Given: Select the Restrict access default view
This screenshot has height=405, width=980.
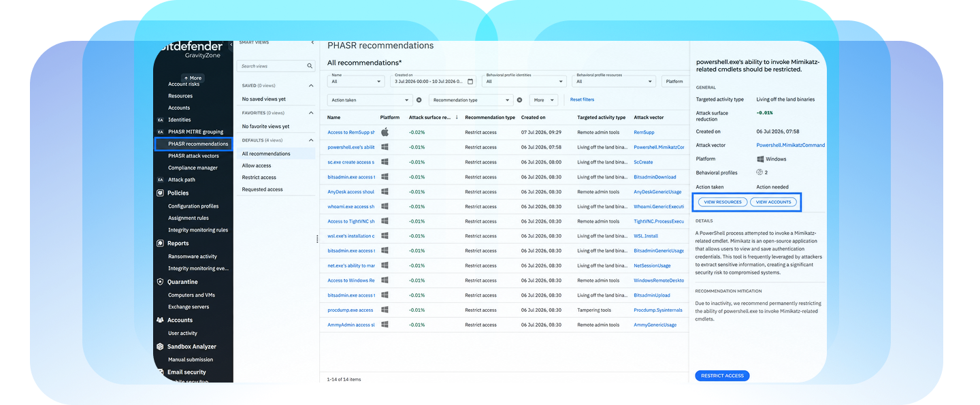Looking at the screenshot, I should [259, 178].
